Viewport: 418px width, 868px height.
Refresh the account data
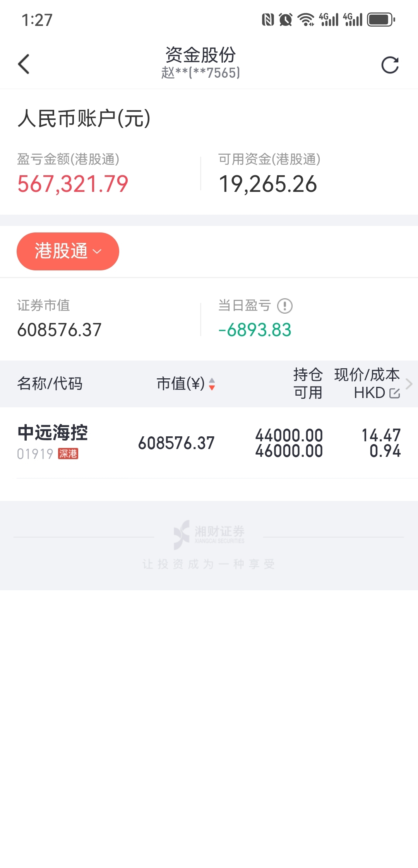(x=390, y=65)
